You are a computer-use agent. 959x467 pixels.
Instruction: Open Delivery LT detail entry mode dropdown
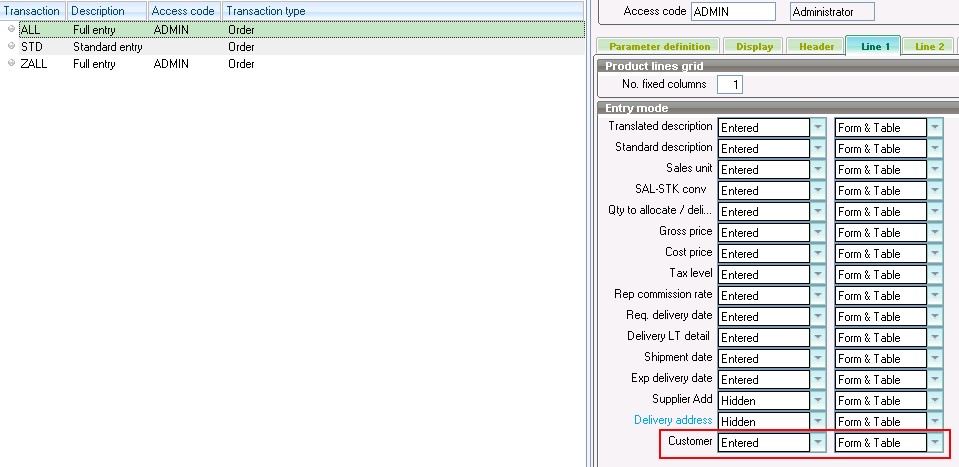pos(818,337)
